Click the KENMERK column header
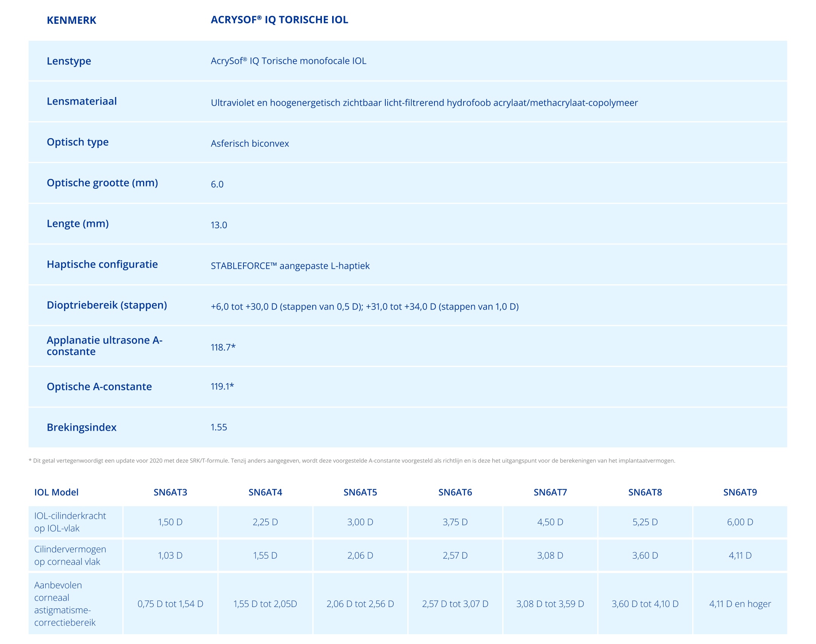The image size is (816, 644). click(x=71, y=20)
